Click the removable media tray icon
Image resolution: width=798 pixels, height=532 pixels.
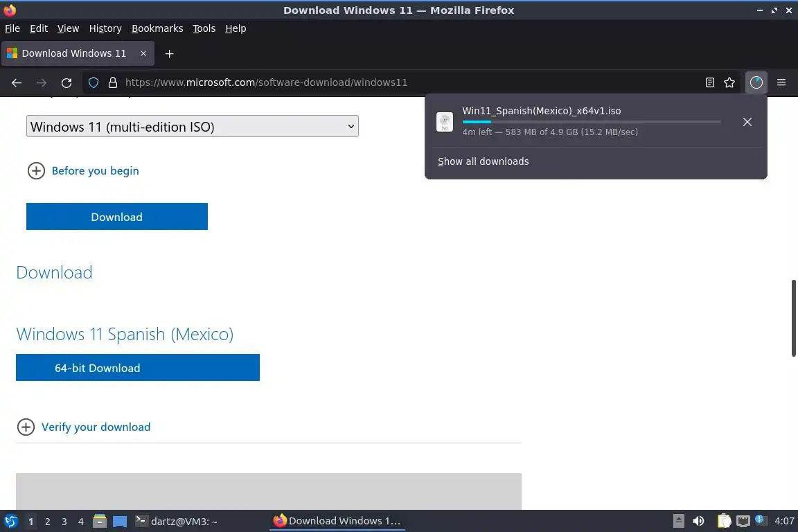[678, 522]
